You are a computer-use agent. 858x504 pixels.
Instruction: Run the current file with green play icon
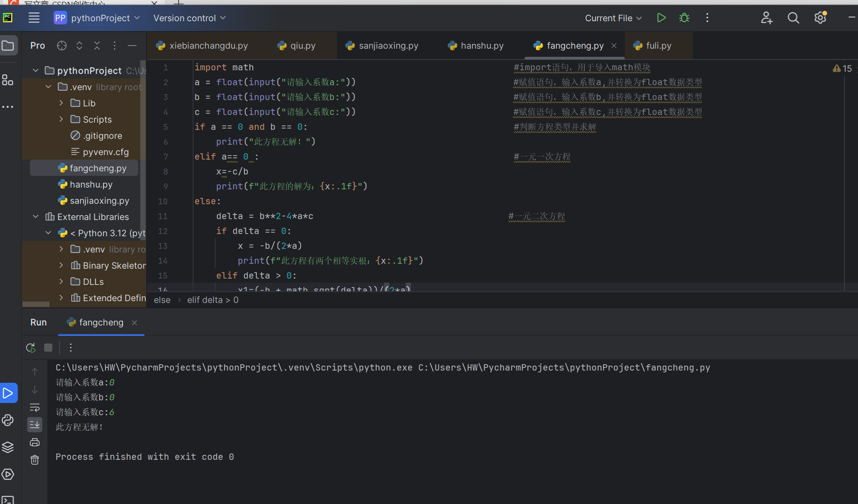point(661,18)
